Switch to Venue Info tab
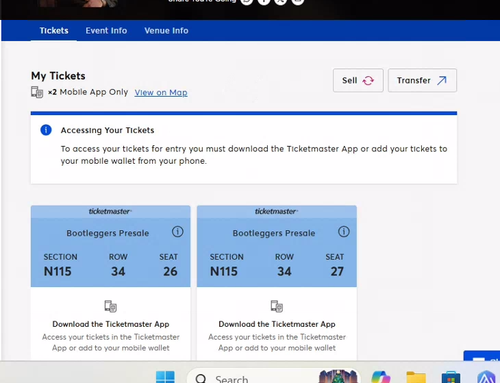 [x=166, y=31]
